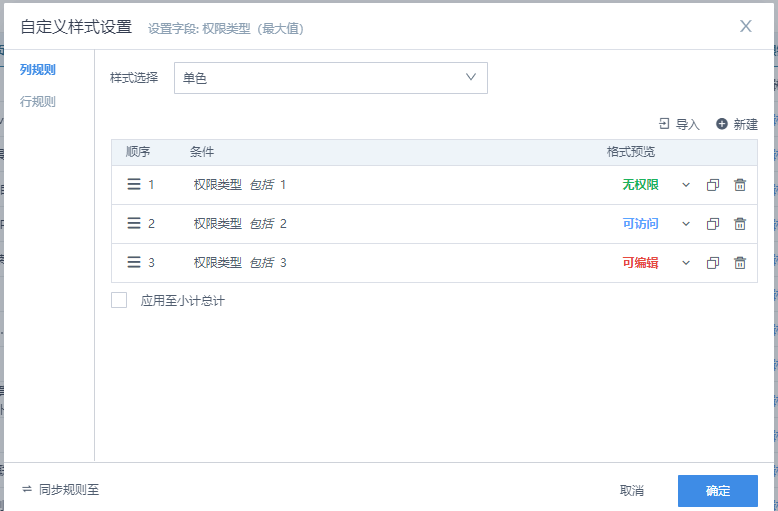
Task: Click the plus icon for 新建
Action: pos(722,124)
